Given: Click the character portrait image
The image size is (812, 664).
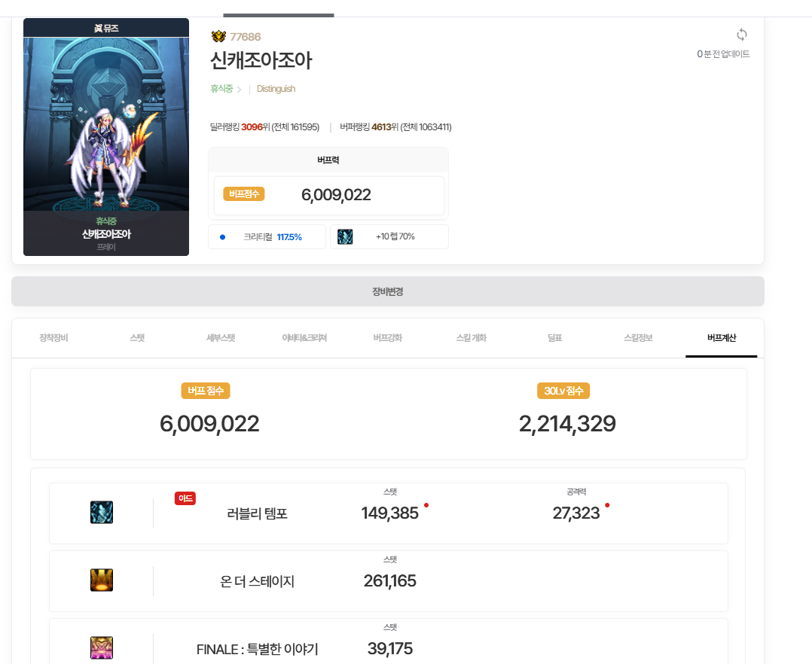Looking at the screenshot, I should pos(106,124).
